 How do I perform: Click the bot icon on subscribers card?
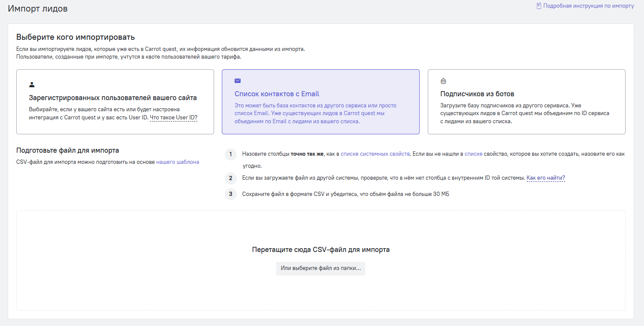443,81
